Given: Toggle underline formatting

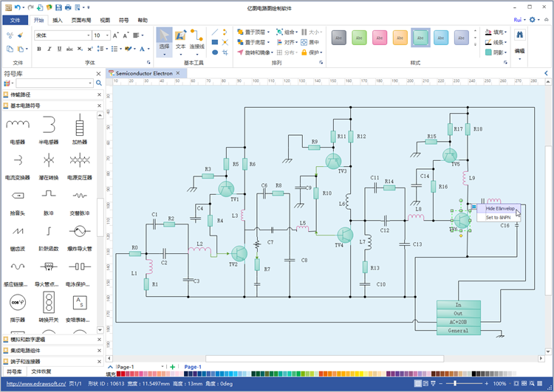Looking at the screenshot, I should (x=59, y=49).
